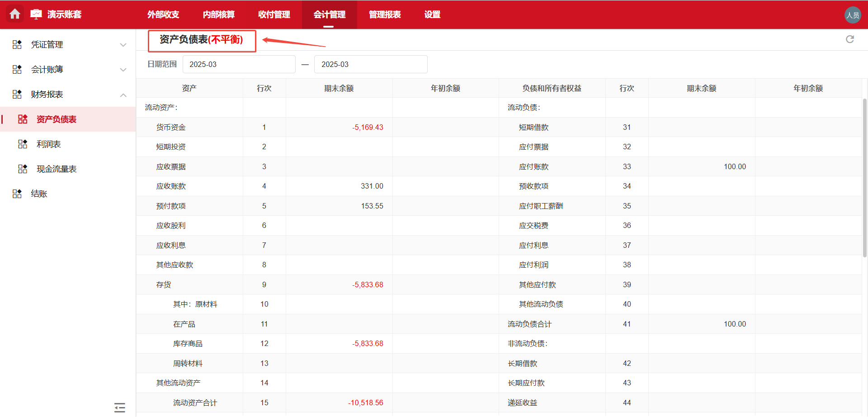868x417 pixels.
Task: Select the 资产负债表 sidebar icon
Action: 23,119
